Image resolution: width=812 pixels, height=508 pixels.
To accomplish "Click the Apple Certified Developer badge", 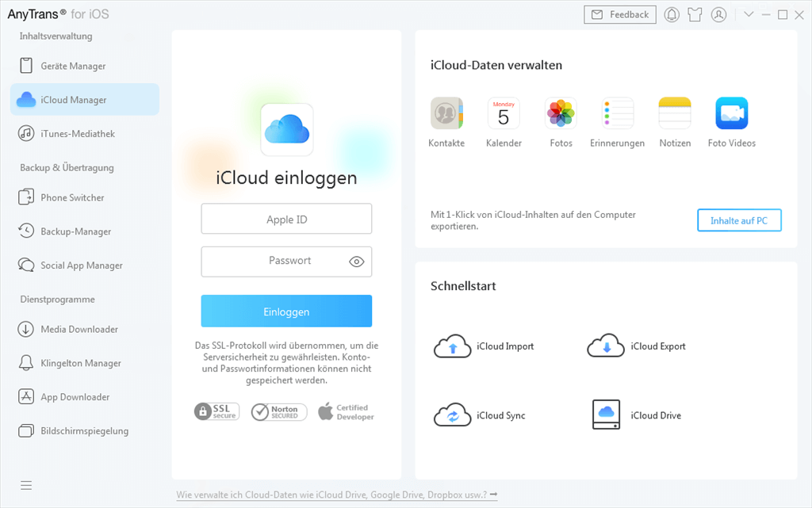I will [x=346, y=412].
